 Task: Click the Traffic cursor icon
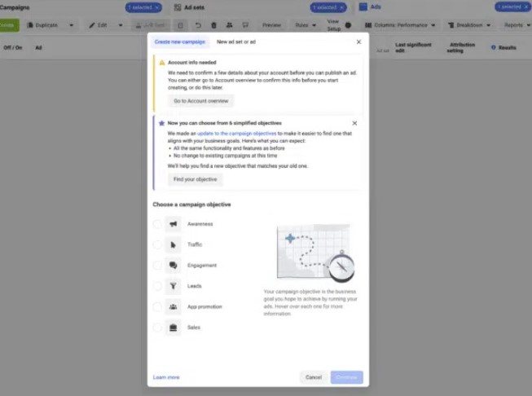point(173,244)
